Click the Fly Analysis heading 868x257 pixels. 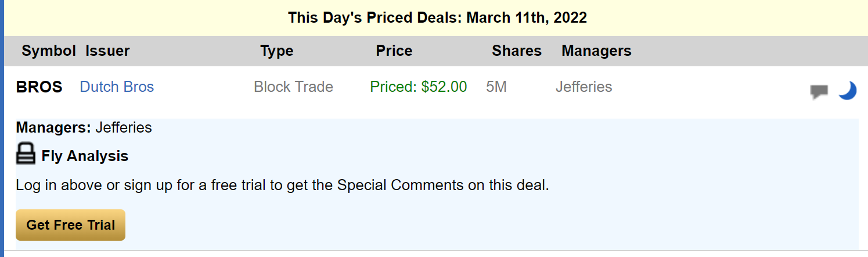pos(85,156)
